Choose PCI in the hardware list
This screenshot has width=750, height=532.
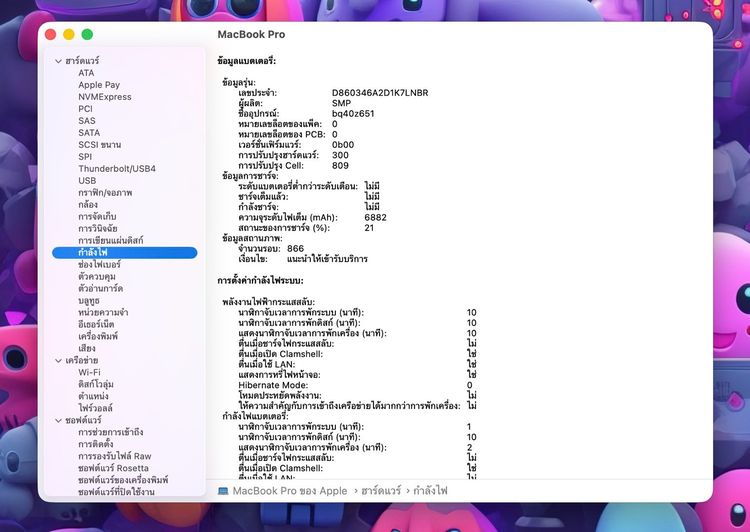[85, 109]
